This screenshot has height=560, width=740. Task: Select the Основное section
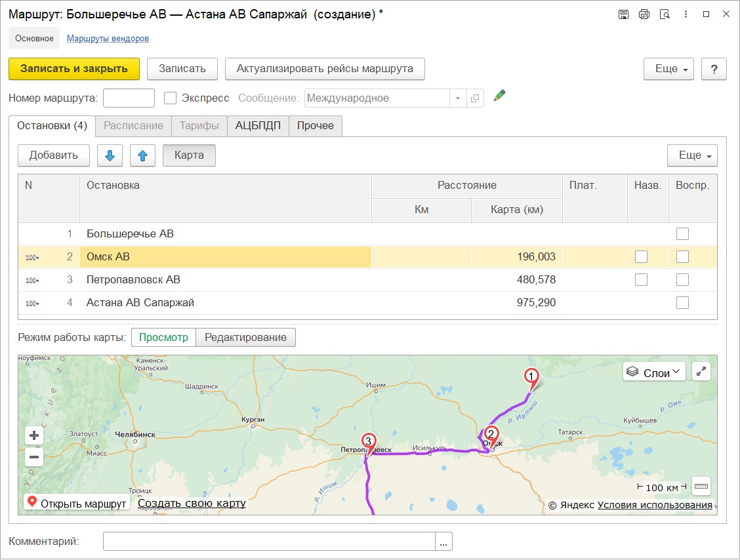point(34,38)
